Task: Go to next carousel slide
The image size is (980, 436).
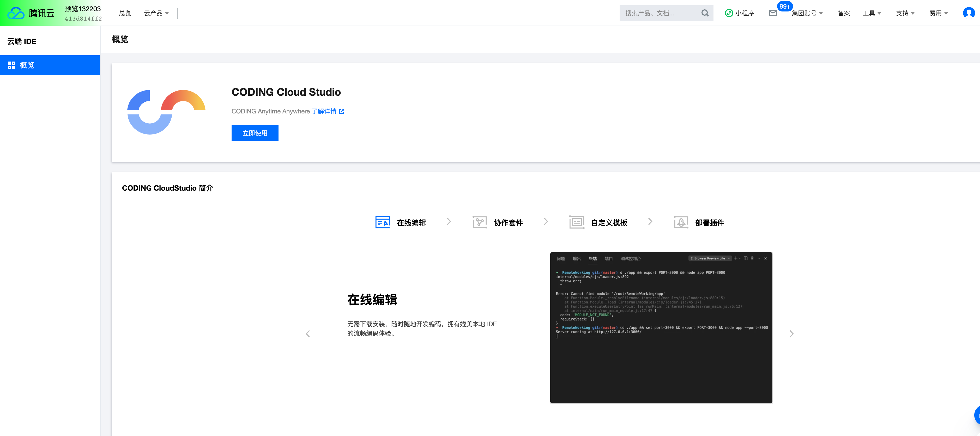Action: point(791,334)
